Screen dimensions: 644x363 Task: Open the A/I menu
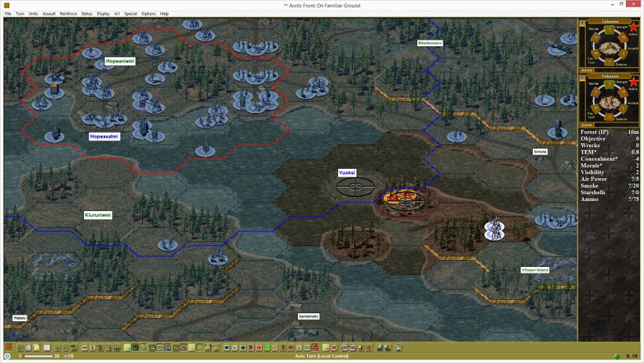pyautogui.click(x=117, y=13)
